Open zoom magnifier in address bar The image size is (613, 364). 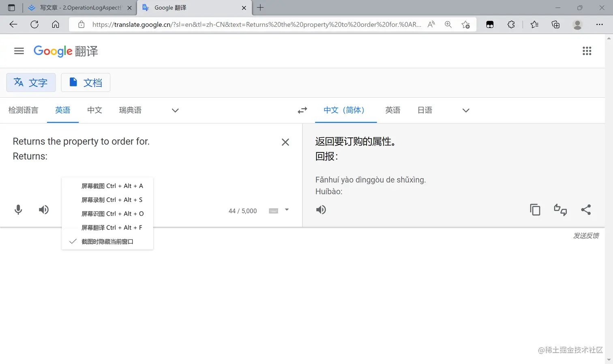click(448, 24)
